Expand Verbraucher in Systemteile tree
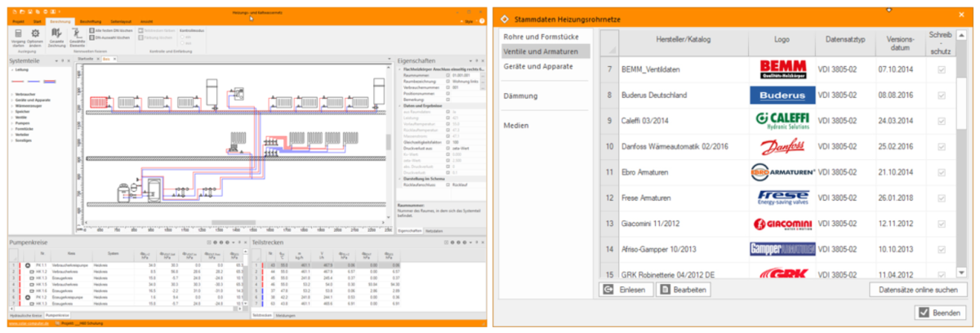Viewport: 980px width, 333px height. tap(12, 94)
